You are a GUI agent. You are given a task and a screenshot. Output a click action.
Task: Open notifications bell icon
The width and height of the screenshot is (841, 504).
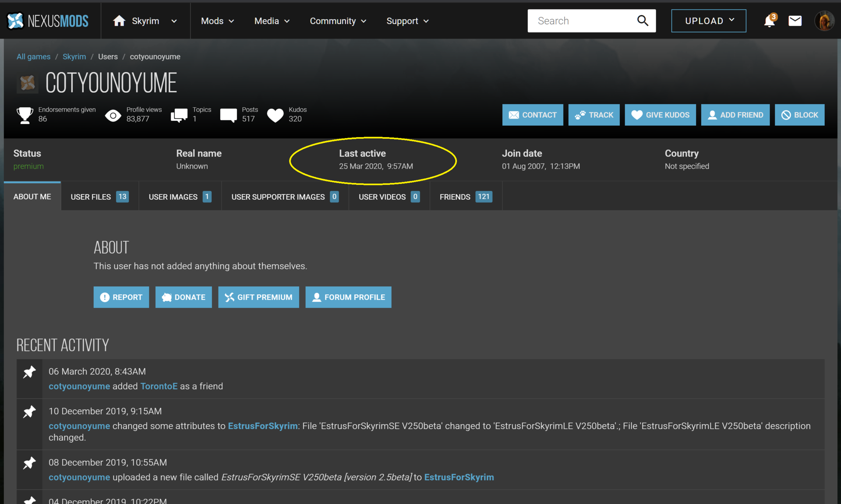tap(770, 21)
